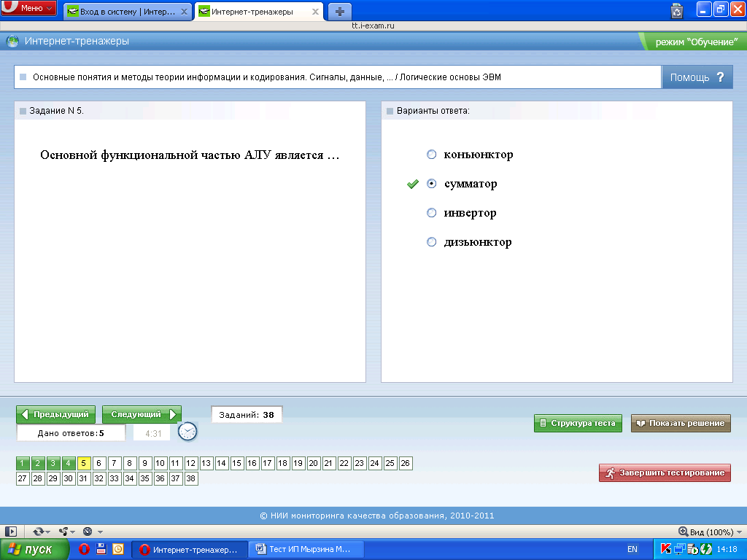Jump to question 6

98,463
